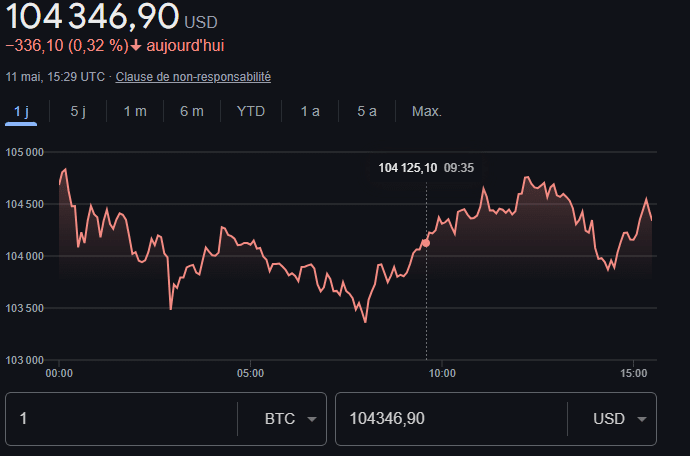Switch to the 5 j time range tab
Image resolution: width=690 pixels, height=456 pixels.
[x=78, y=111]
